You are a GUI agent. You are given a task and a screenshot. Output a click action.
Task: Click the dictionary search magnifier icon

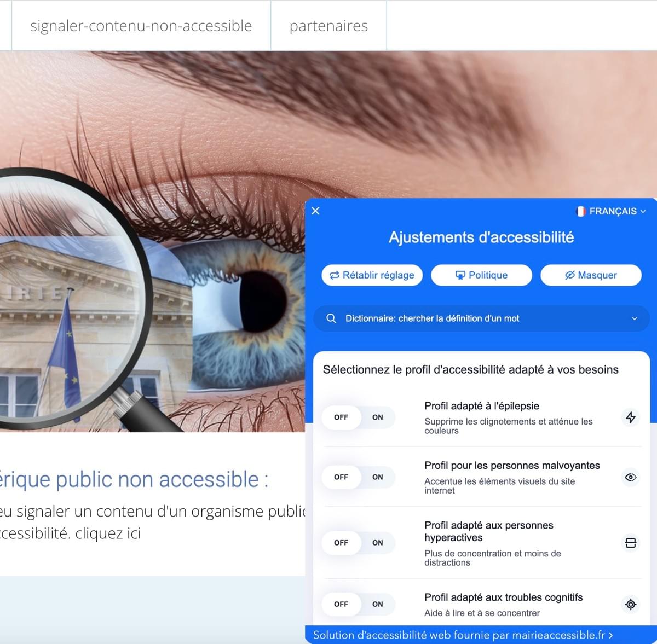(x=331, y=318)
